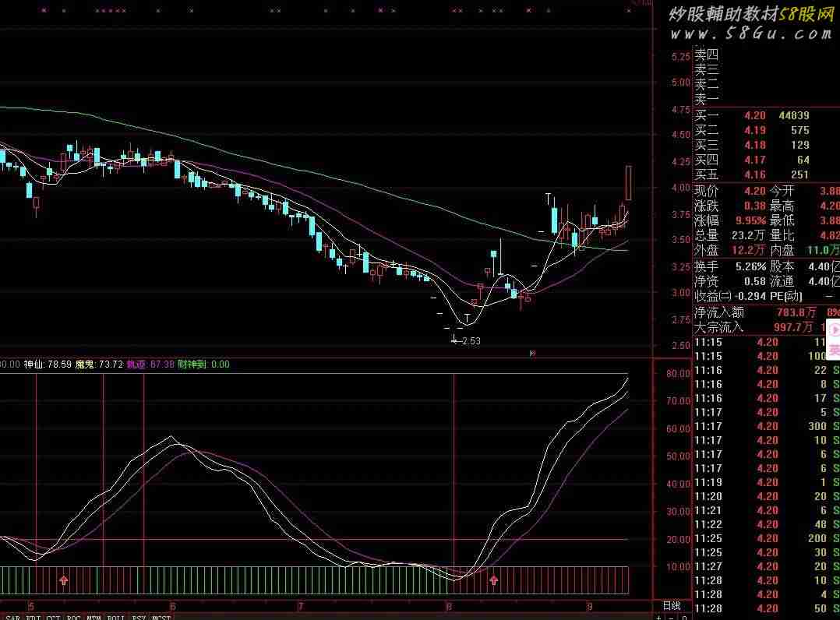Click the small red flag marker below chart
The image size is (840, 620).
[532, 353]
